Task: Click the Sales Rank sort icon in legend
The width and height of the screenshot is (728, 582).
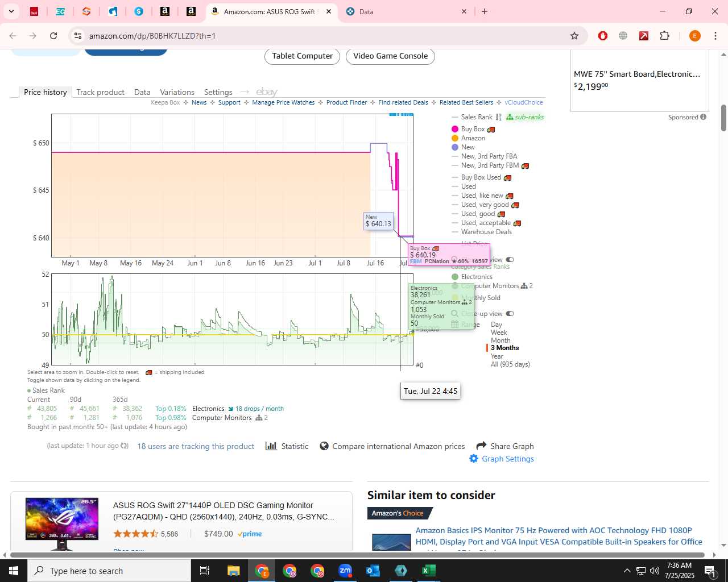Action: 499,117
